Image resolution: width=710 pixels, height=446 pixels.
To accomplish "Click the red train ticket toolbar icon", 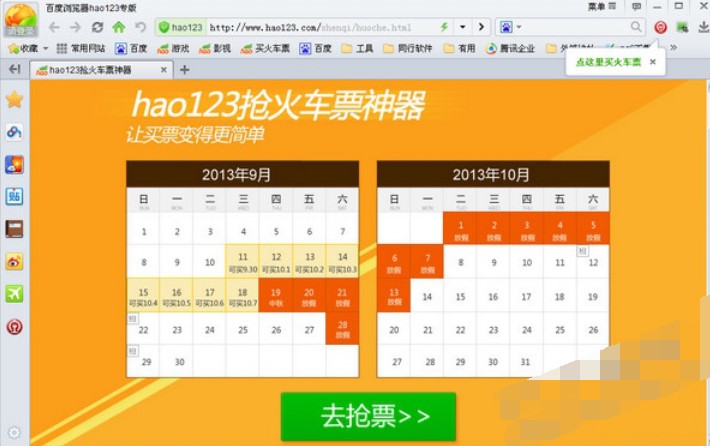I will (660, 28).
